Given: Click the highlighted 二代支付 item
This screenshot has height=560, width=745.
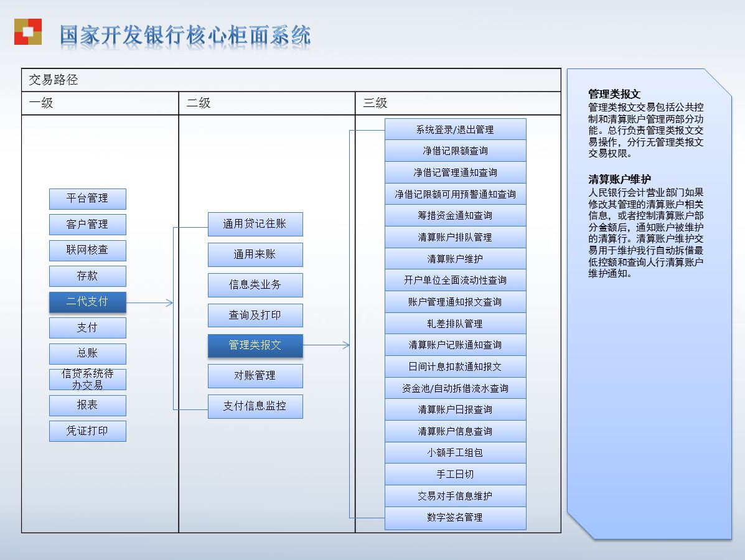Looking at the screenshot, I should pyautogui.click(x=87, y=302).
